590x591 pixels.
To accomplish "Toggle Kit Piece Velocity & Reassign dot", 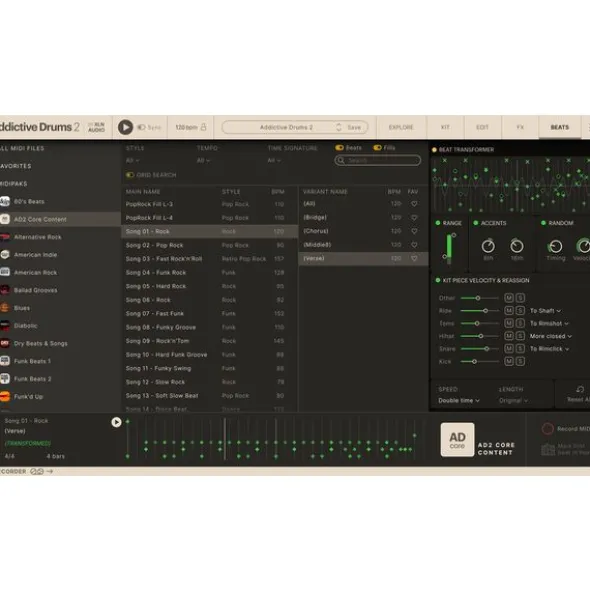I will pos(438,280).
